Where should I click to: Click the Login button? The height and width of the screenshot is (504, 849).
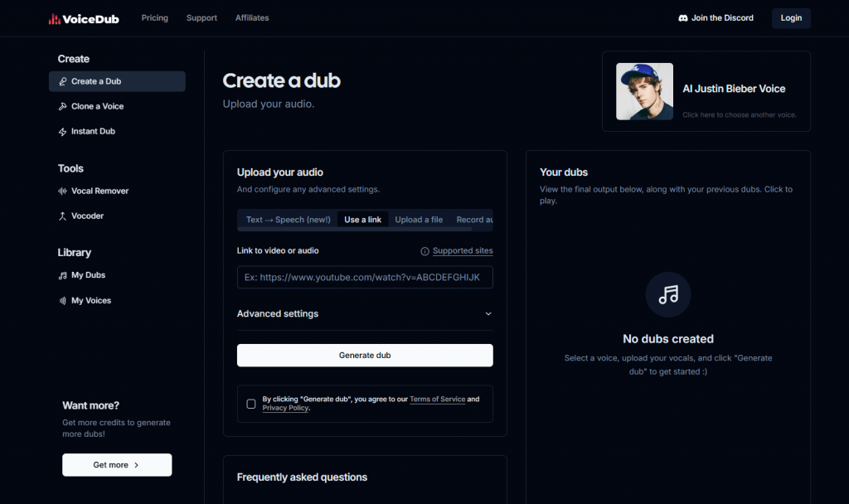(x=791, y=18)
